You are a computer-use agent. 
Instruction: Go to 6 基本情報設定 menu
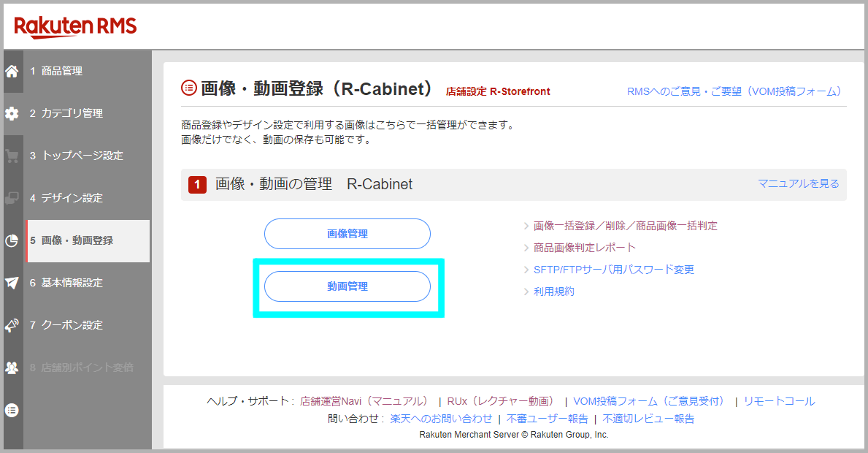tap(66, 283)
